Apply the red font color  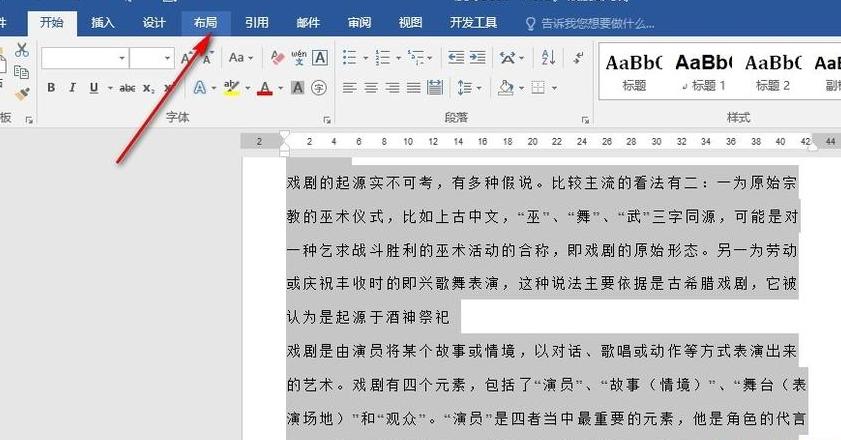pos(265,87)
